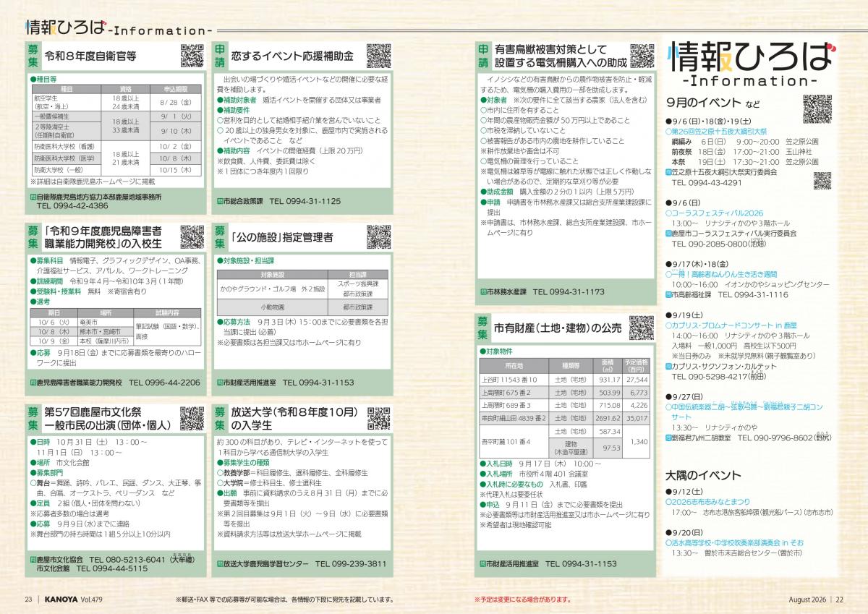Click the 情報ひろば -Information- header at top left

[x=118, y=27]
